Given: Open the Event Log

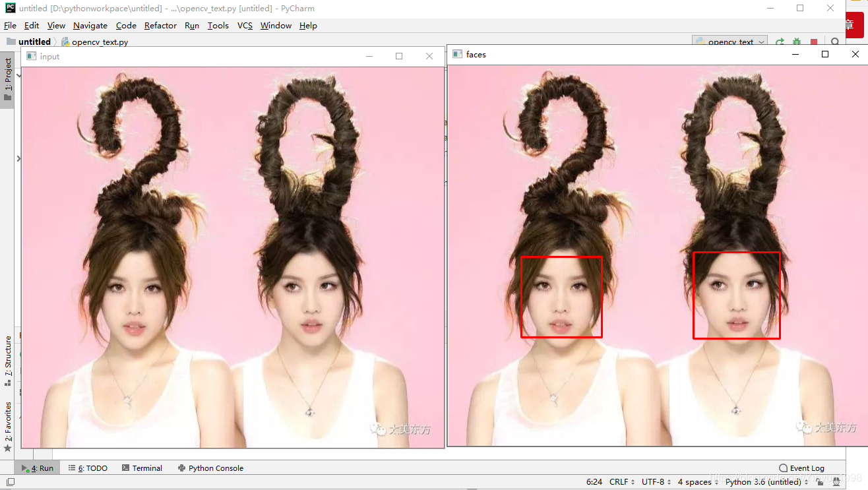Looking at the screenshot, I should click(x=802, y=468).
